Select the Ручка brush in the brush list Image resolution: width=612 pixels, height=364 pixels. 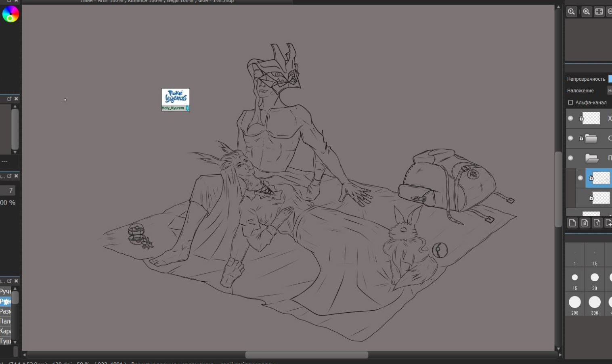tap(6, 291)
